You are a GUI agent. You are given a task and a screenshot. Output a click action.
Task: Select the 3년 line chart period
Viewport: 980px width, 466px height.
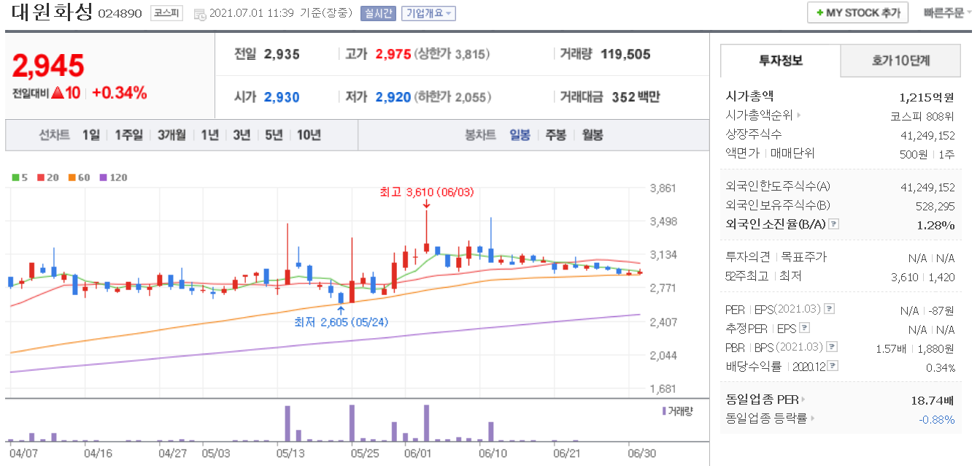pos(242,135)
